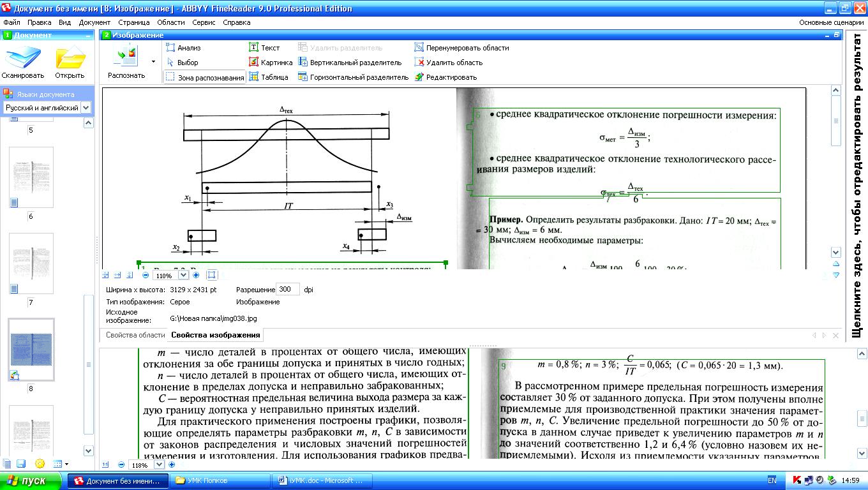Image resolution: width=868 pixels, height=490 pixels.
Task: Click the Редактировать image edit tool
Action: tap(445, 77)
